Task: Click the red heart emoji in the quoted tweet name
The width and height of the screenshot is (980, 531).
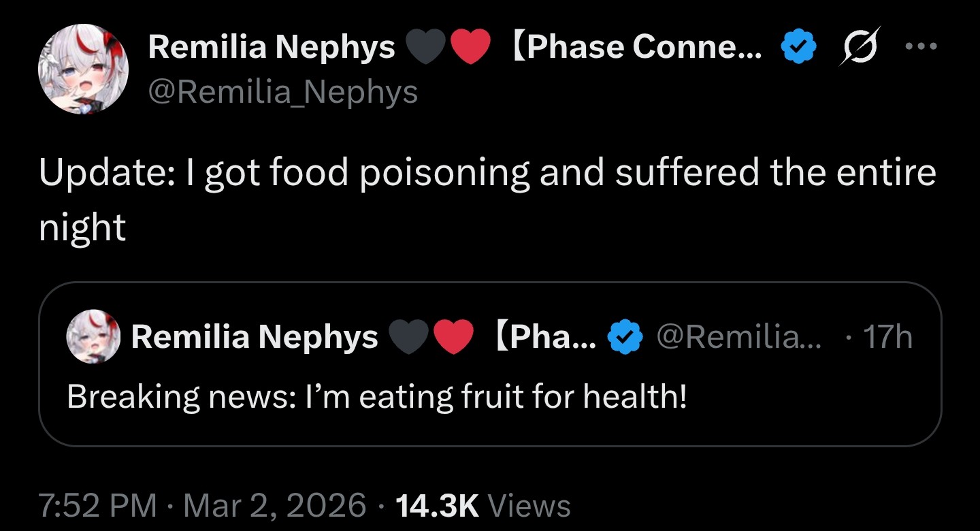Action: pyautogui.click(x=454, y=338)
